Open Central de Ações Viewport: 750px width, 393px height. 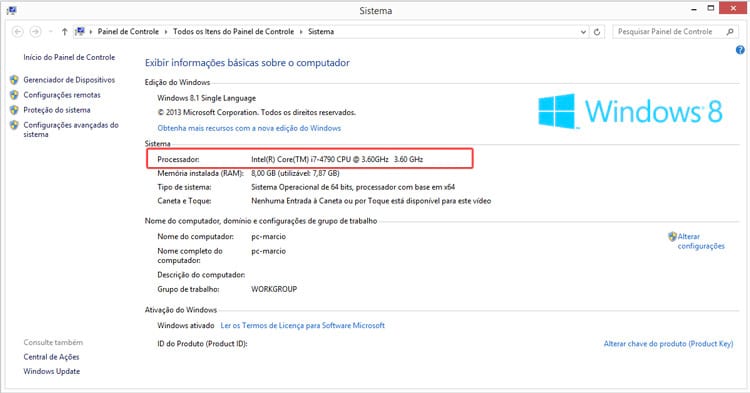tap(51, 357)
